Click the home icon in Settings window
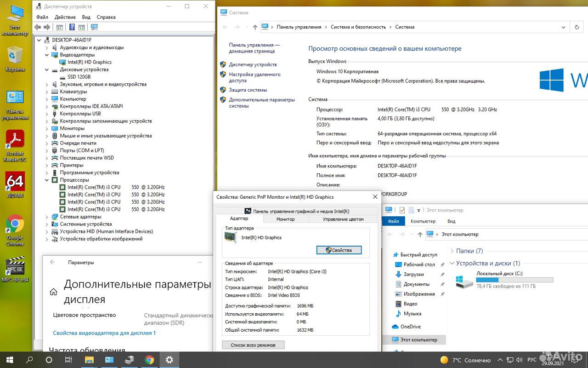Screen dimensions: 588x368 click(53, 292)
